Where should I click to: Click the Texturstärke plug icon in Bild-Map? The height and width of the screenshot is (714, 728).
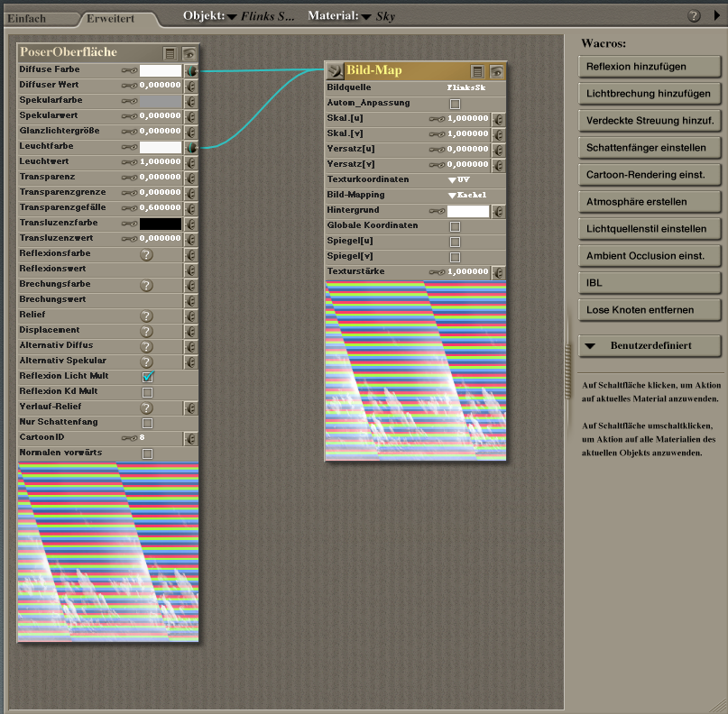[499, 273]
